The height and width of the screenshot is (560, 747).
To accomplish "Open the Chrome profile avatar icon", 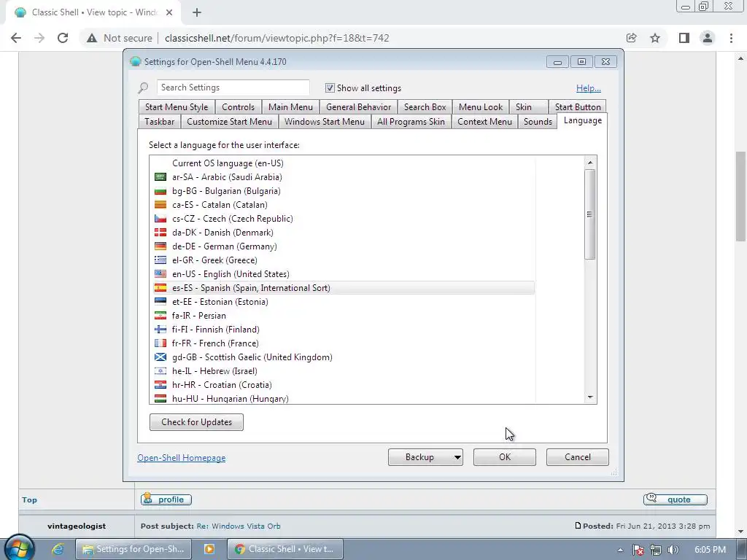I will (708, 38).
